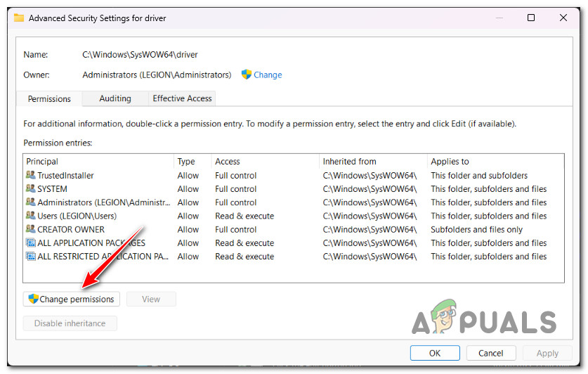The height and width of the screenshot is (374, 588).
Task: Click the shield icon on Change permissions
Action: pyautogui.click(x=34, y=299)
